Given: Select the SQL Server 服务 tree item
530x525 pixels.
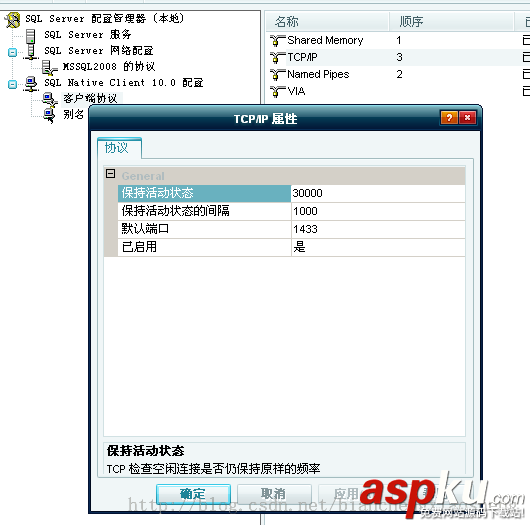Looking at the screenshot, I should (88, 34).
